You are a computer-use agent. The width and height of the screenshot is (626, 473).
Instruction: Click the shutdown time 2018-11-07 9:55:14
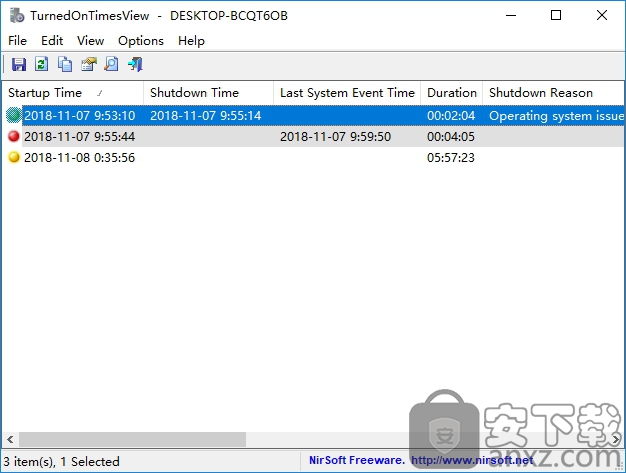[x=206, y=116]
